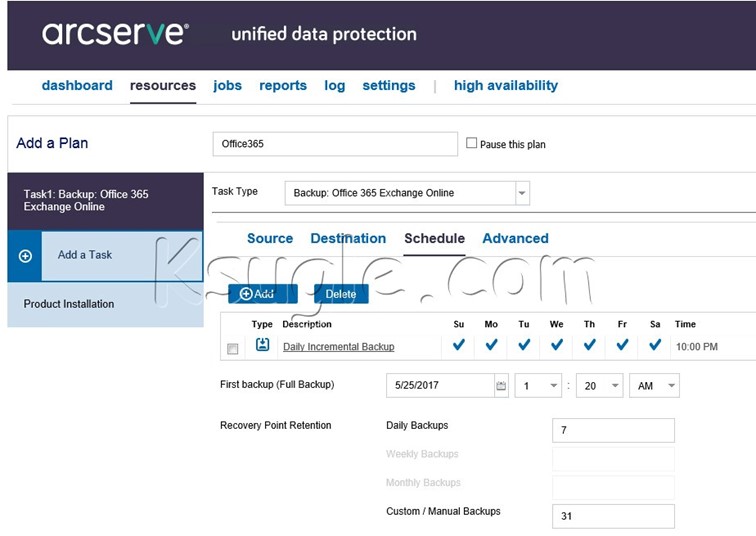Open the calendar picker for First backup date
The height and width of the screenshot is (536, 756).
click(501, 386)
